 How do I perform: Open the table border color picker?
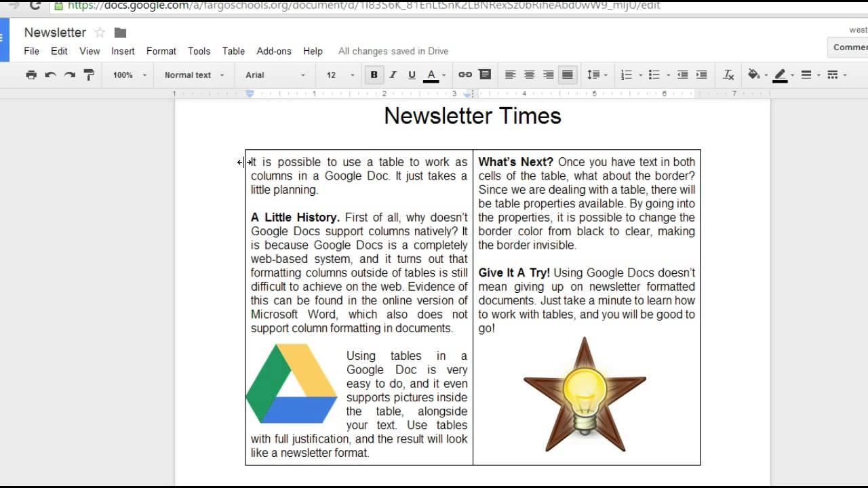(x=783, y=75)
